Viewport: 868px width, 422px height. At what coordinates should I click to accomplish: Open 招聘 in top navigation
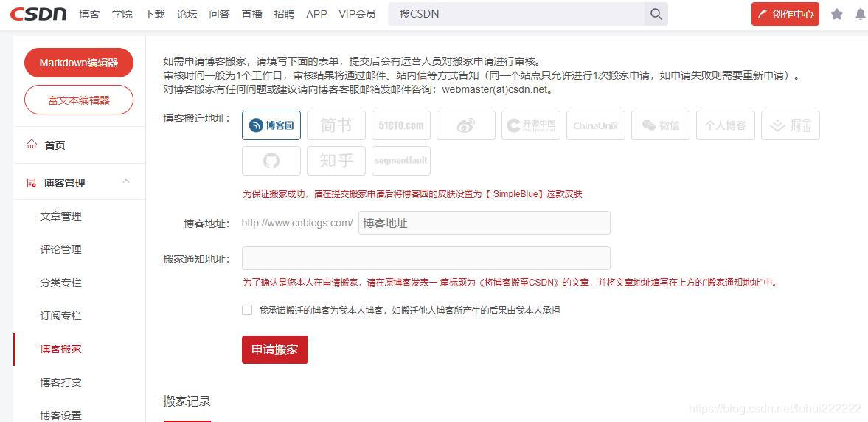(284, 15)
